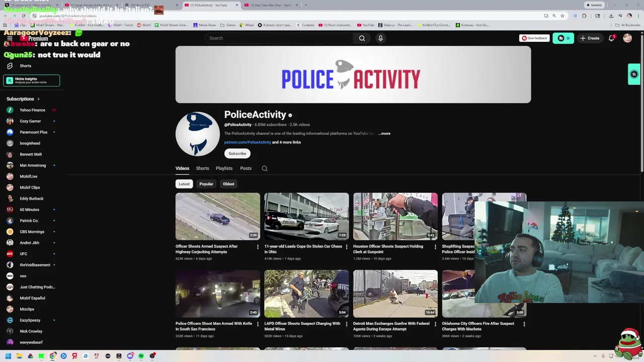
Task: Click the YouTube search input field
Action: pyautogui.click(x=279, y=38)
